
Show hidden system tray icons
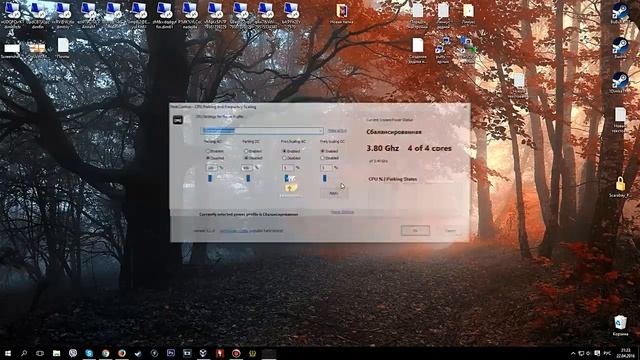(573, 353)
